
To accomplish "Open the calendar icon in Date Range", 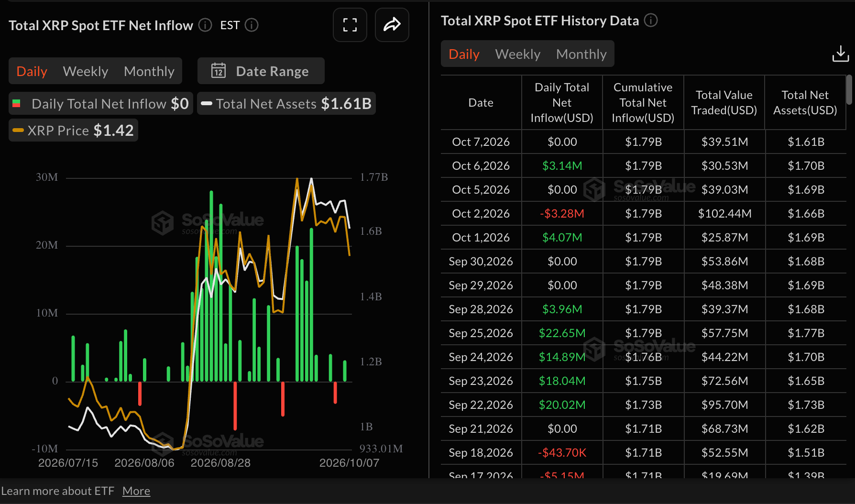I will pyautogui.click(x=219, y=71).
